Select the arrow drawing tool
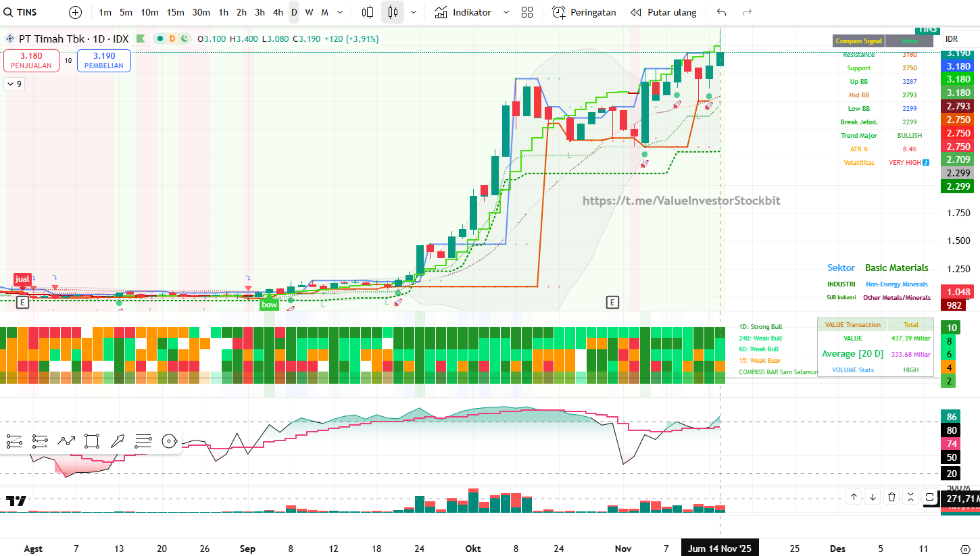Image resolution: width=980 pixels, height=556 pixels. point(117,442)
